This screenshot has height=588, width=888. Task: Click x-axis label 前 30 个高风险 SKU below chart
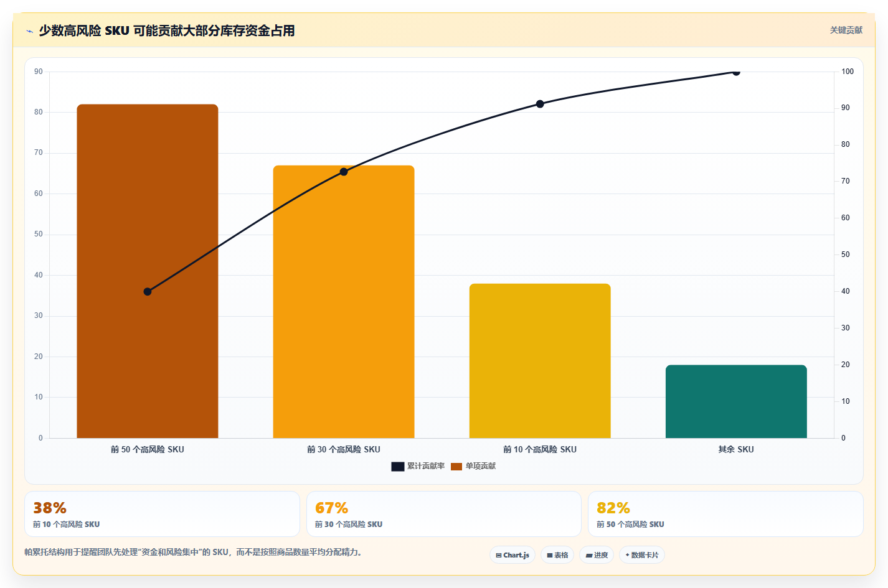tap(344, 449)
